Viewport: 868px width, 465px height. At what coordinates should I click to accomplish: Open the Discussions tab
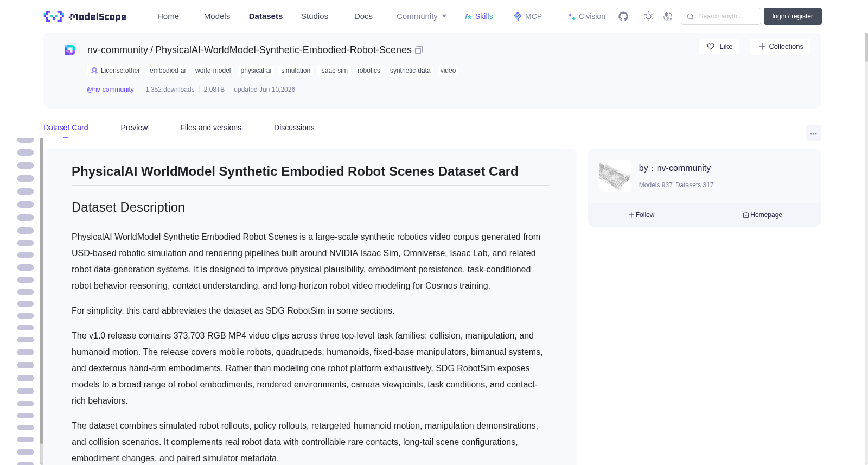click(x=294, y=128)
